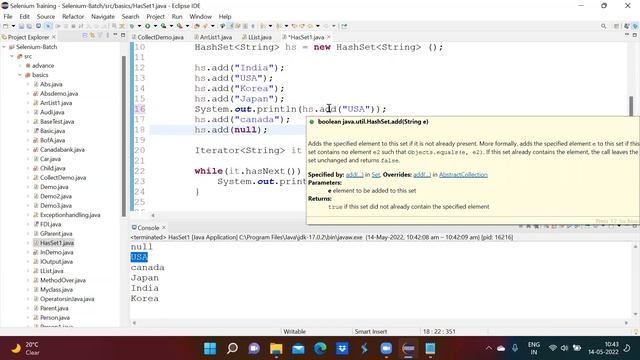This screenshot has width=640, height=360.
Task: Open the File menu
Action: 8,17
